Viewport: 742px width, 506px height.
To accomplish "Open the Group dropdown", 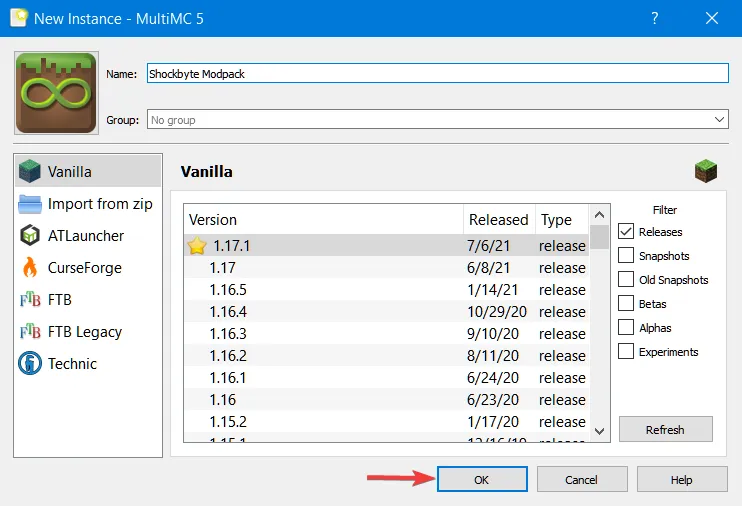I will click(x=719, y=119).
